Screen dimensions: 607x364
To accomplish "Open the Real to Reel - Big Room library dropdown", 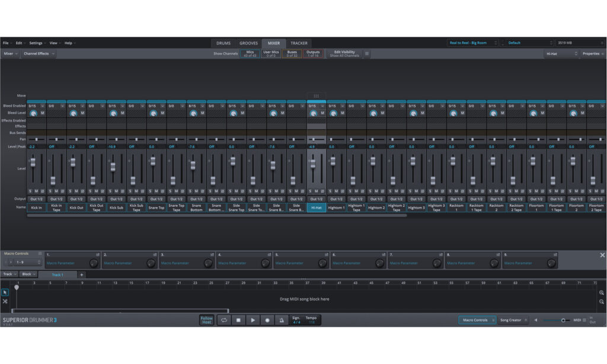I will [472, 43].
